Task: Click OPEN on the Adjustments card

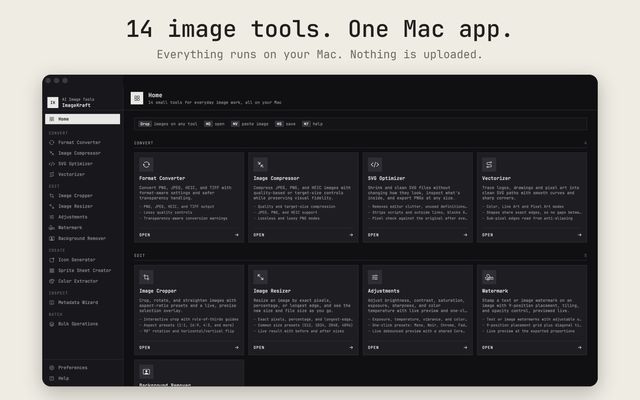Action: click(373, 347)
